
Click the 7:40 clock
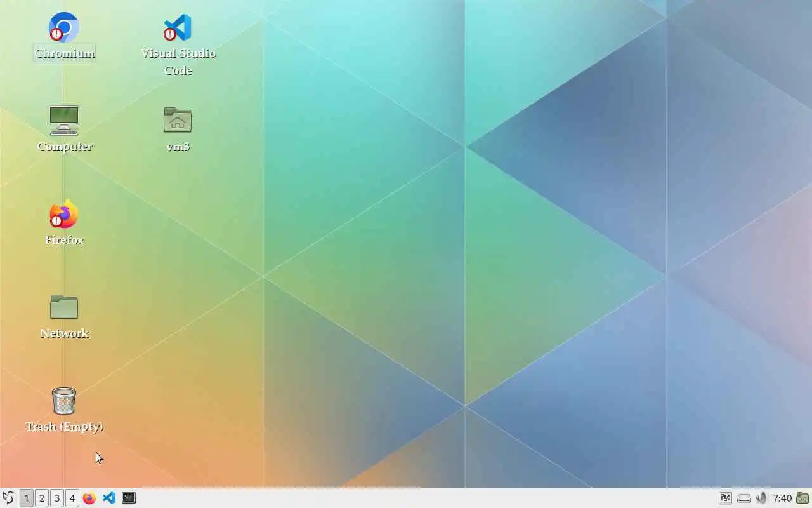[782, 498]
